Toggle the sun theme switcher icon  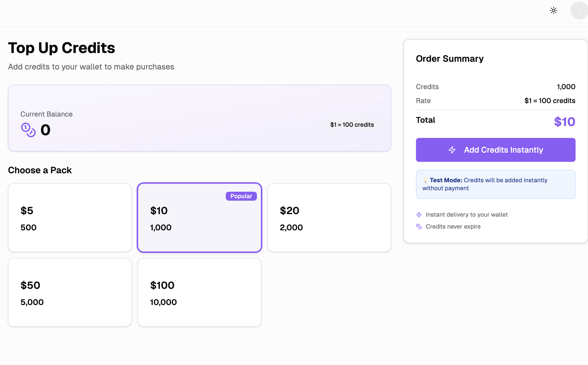(x=553, y=10)
